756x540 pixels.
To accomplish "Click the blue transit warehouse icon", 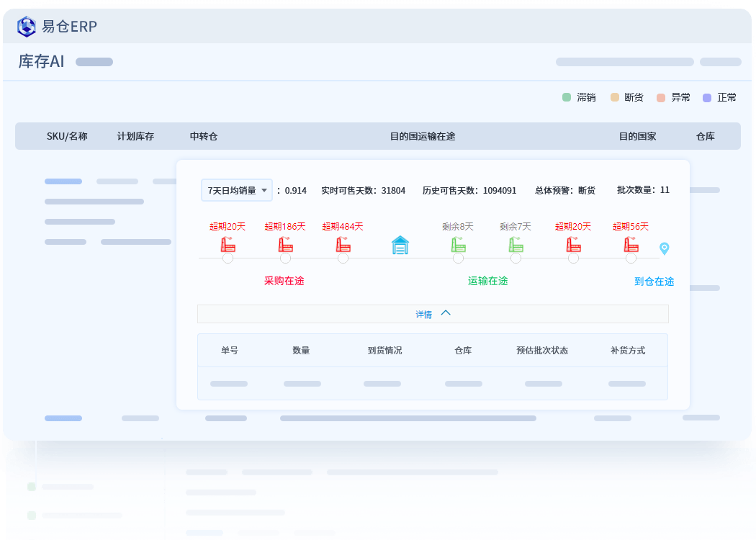I will [x=400, y=245].
